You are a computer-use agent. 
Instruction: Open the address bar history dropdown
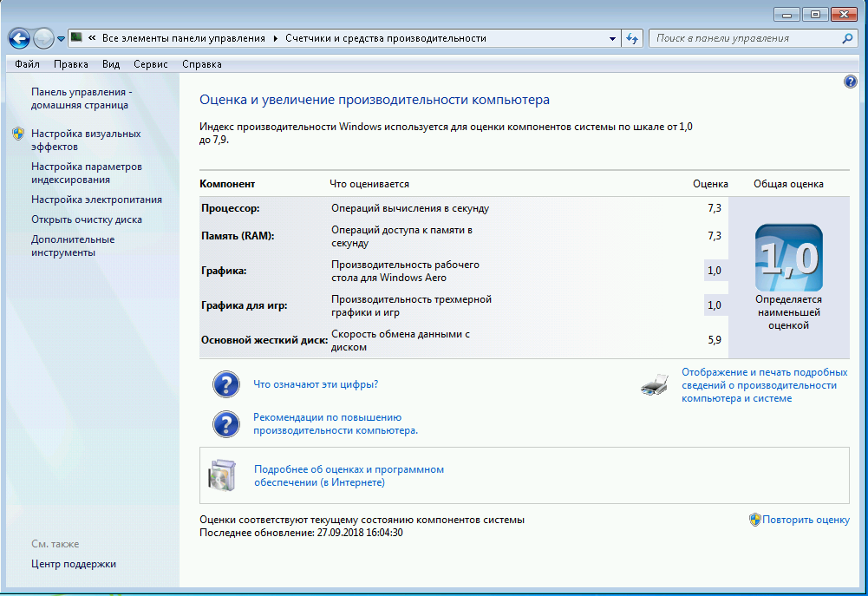click(612, 39)
